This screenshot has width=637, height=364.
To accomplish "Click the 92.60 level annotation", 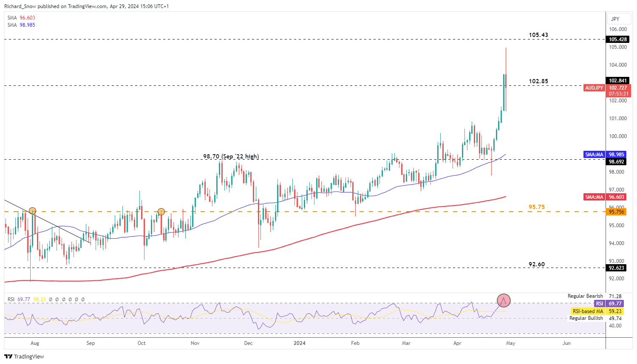I will click(536, 264).
